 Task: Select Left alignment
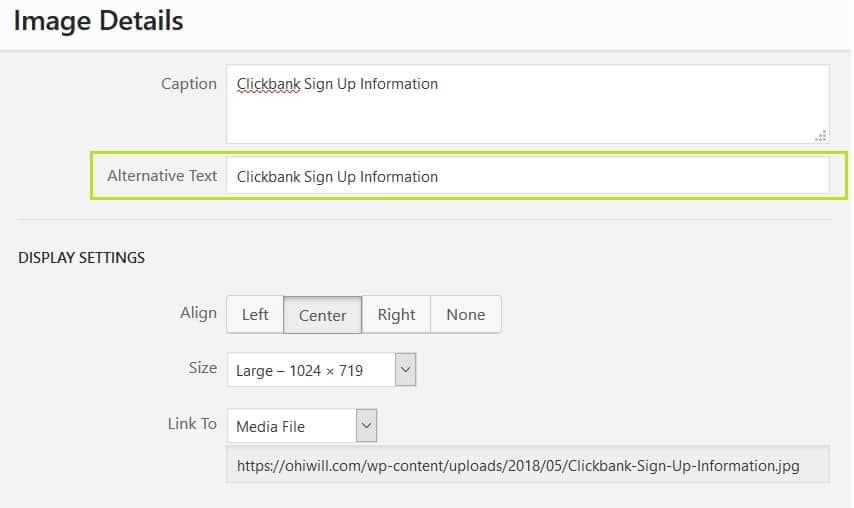tap(255, 314)
